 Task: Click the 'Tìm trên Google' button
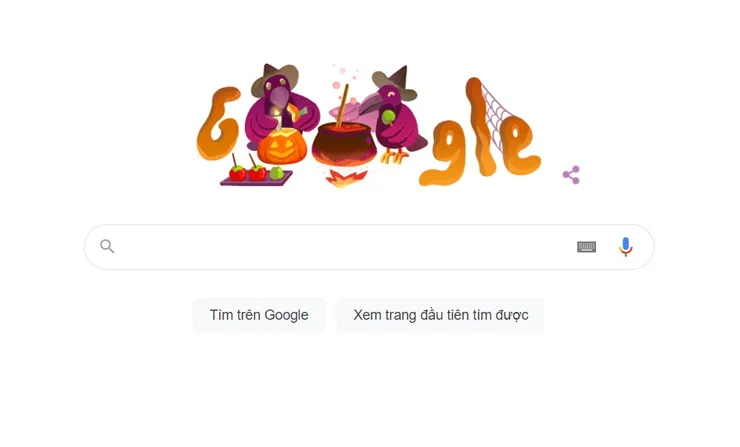[259, 315]
